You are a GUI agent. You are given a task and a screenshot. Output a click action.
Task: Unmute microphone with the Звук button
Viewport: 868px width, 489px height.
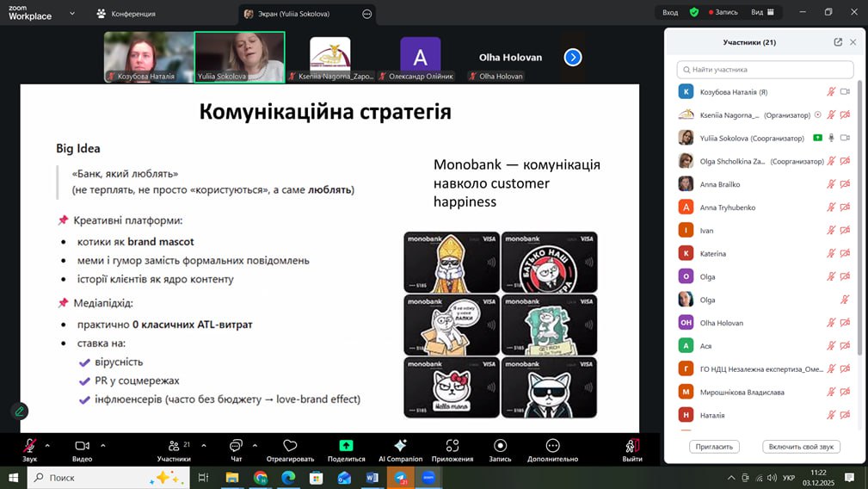(29, 446)
